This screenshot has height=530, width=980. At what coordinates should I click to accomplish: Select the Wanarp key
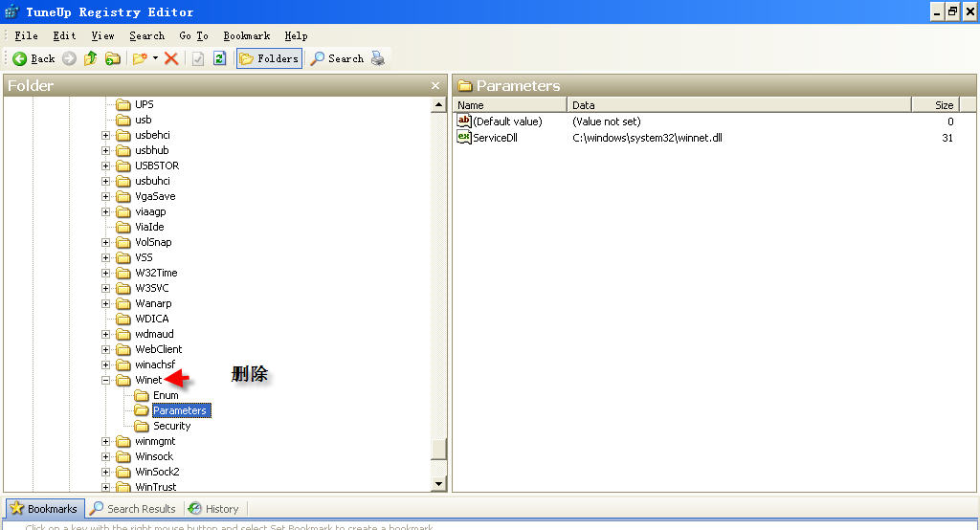153,303
